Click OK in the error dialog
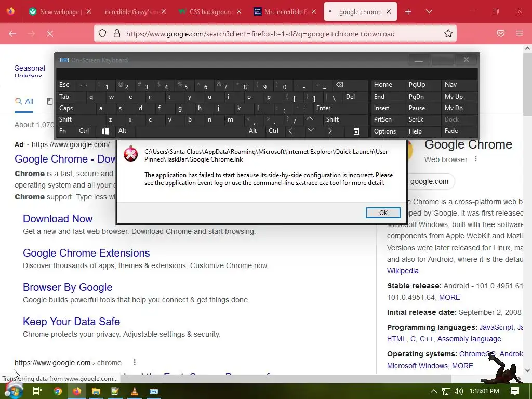The image size is (532, 399). (383, 212)
